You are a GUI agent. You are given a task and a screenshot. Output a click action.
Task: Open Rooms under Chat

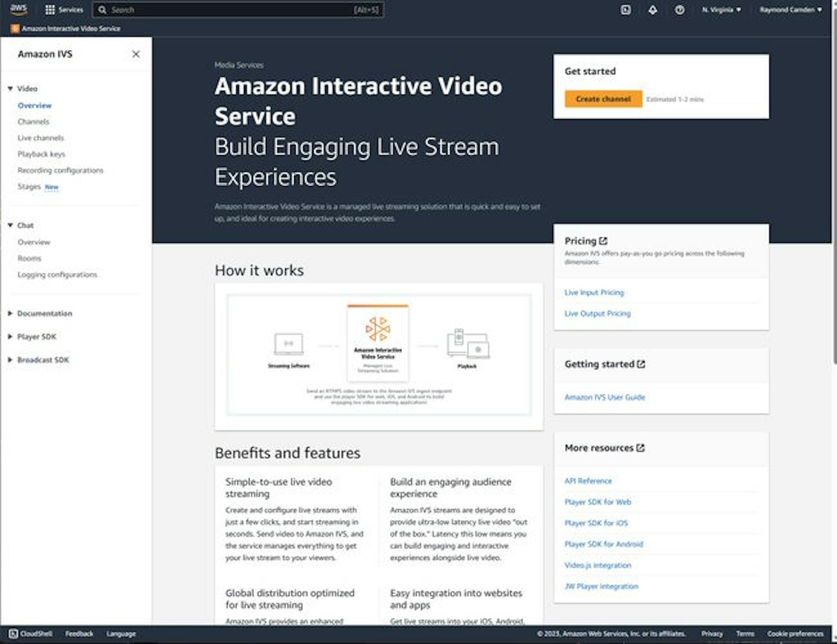pyautogui.click(x=29, y=258)
